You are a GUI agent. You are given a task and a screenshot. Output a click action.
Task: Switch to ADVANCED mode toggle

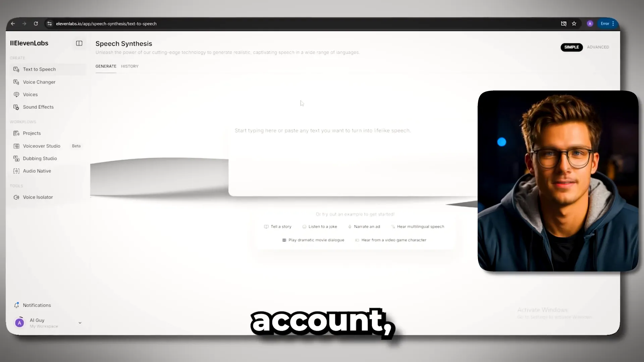click(x=598, y=47)
